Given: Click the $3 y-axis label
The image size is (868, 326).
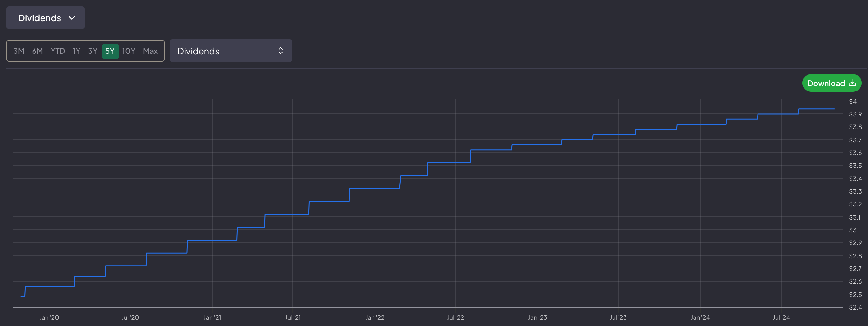Looking at the screenshot, I should click(x=852, y=230).
